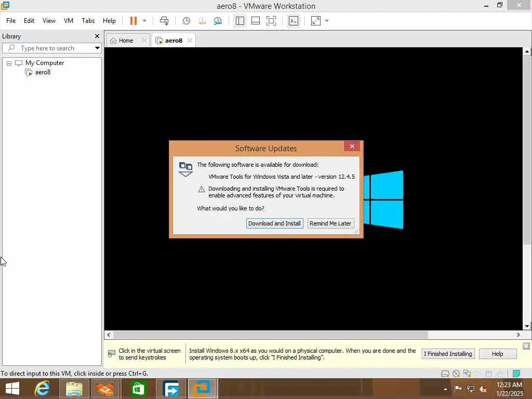The image size is (532, 399).
Task: Open the Windows Start button
Action: pos(12,389)
